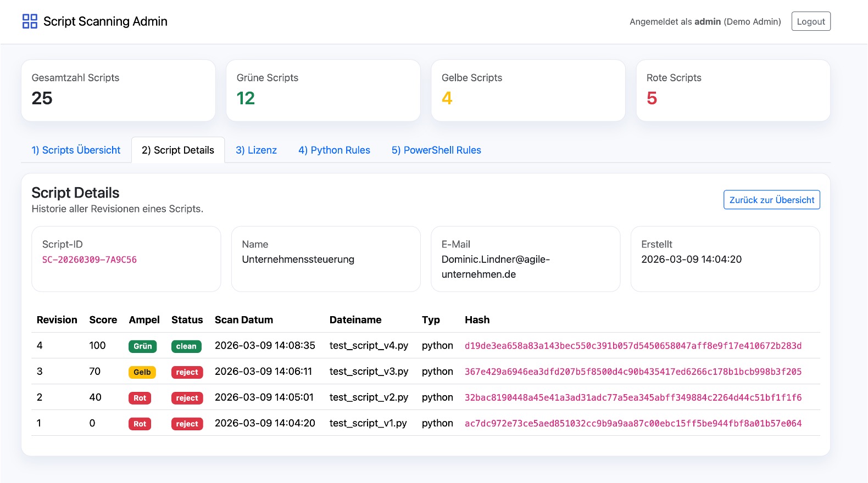Click scan date 2026-03-09 14:08:35
This screenshot has height=483, width=868.
pos(265,345)
